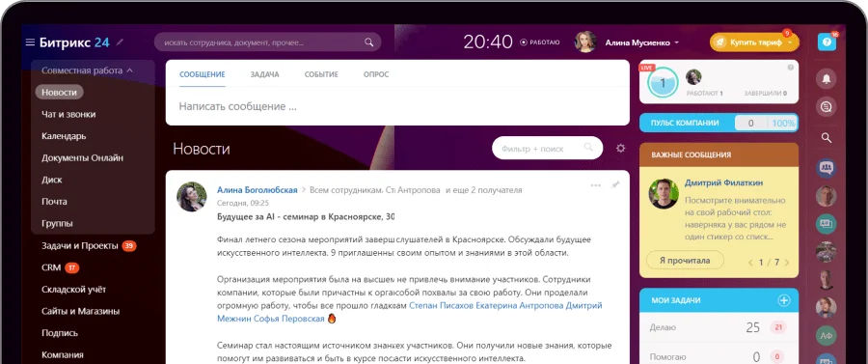The image size is (868, 364).
Task: Click the Фильтр + поиск field
Action: point(547,148)
